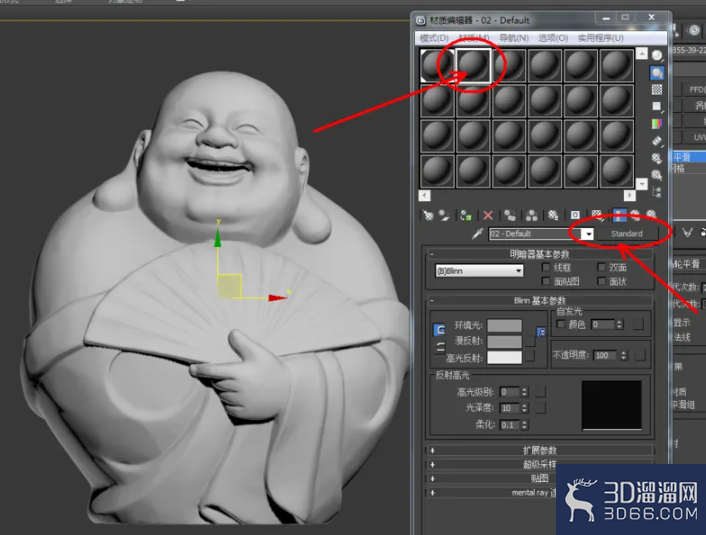Collapse the 明暗器基本参数 rollout
Viewport: 706px width, 535px height.
point(539,254)
